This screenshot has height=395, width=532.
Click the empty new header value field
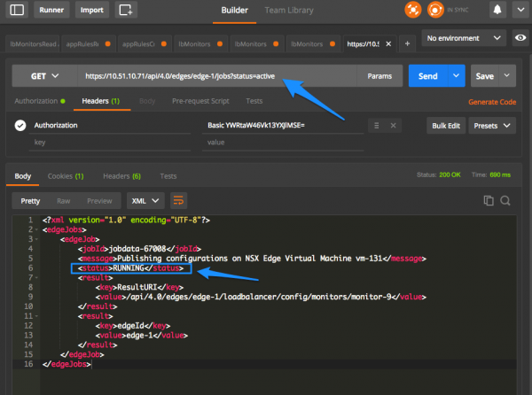click(283, 143)
